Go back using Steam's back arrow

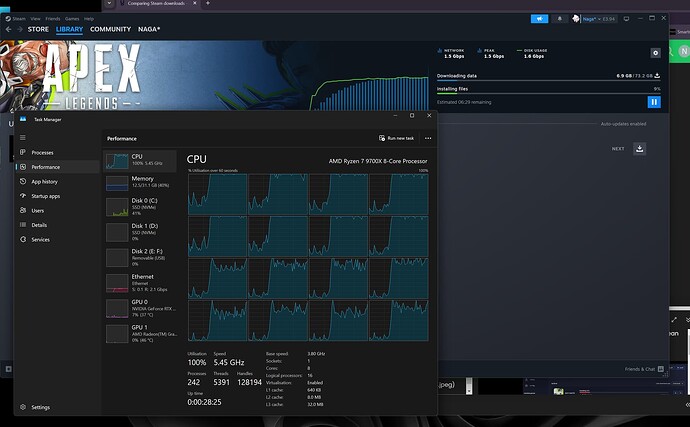8,29
